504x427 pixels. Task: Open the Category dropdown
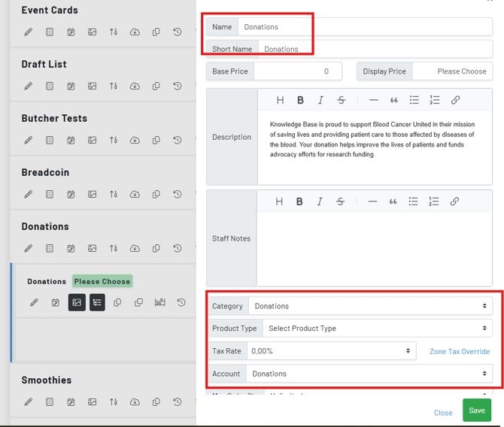click(x=370, y=306)
